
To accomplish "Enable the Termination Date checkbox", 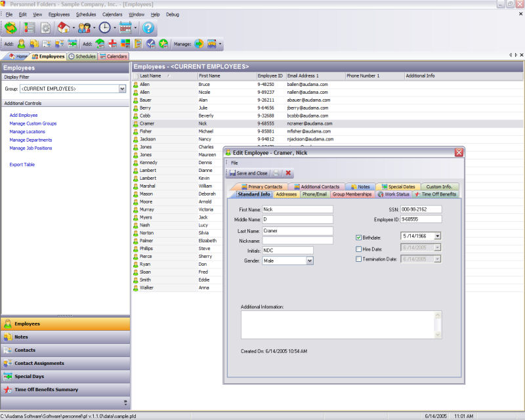I will pos(358,259).
